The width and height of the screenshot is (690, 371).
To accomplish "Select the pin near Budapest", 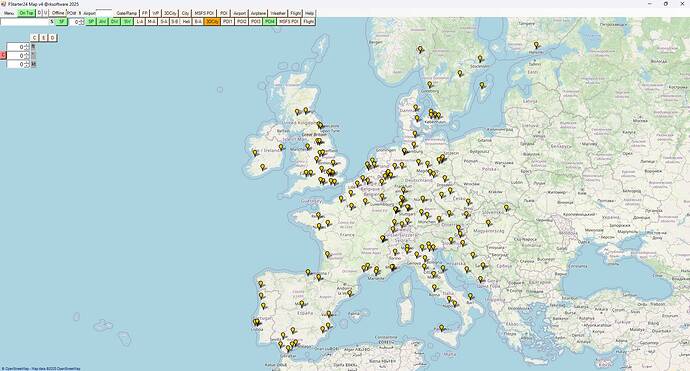I will (488, 223).
